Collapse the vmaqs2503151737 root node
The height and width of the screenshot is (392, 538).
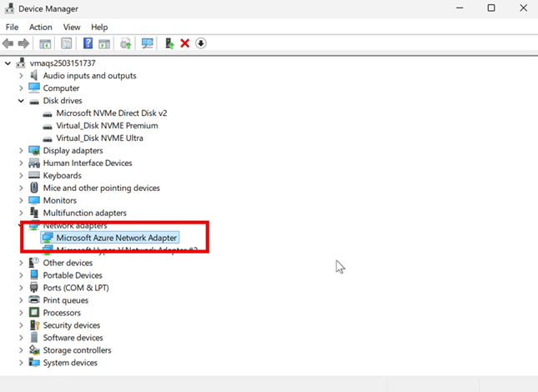click(x=8, y=63)
